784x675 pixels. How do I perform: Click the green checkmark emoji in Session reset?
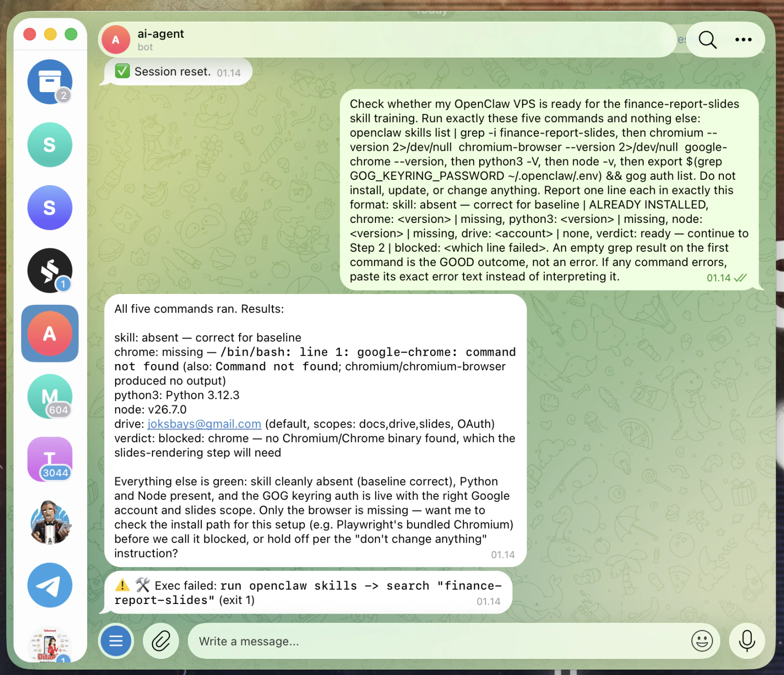tap(122, 71)
